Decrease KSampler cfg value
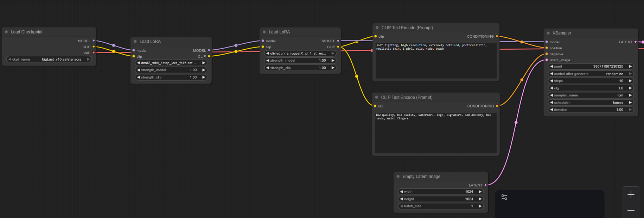This screenshot has width=644, height=218. [x=551, y=88]
